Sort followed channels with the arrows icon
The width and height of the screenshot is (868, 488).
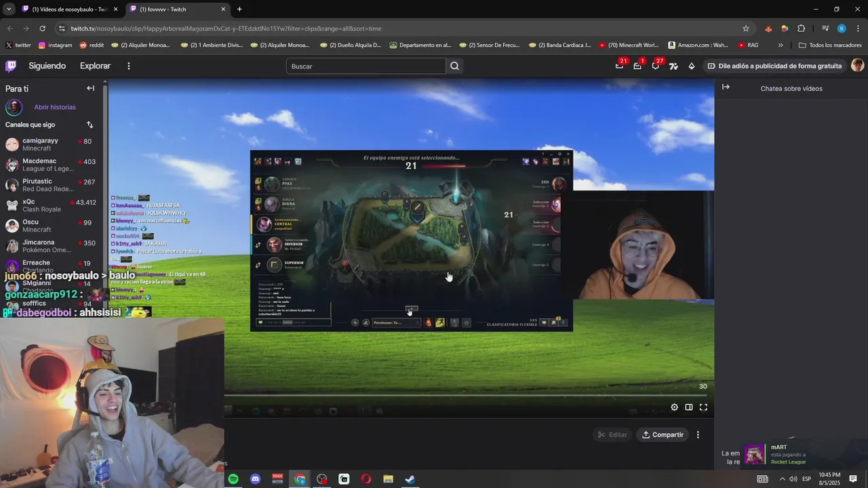point(90,125)
